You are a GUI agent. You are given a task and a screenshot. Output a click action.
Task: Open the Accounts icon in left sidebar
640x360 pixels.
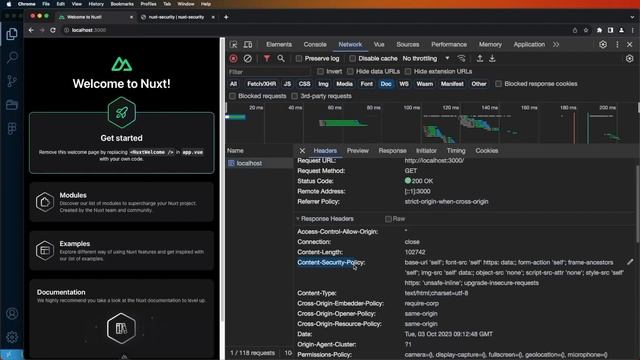pos(12,313)
